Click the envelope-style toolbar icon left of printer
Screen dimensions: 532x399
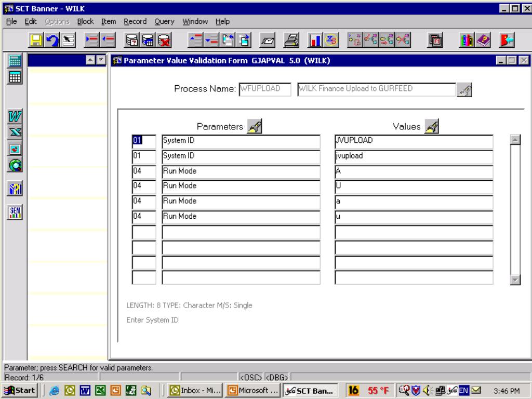(x=268, y=40)
